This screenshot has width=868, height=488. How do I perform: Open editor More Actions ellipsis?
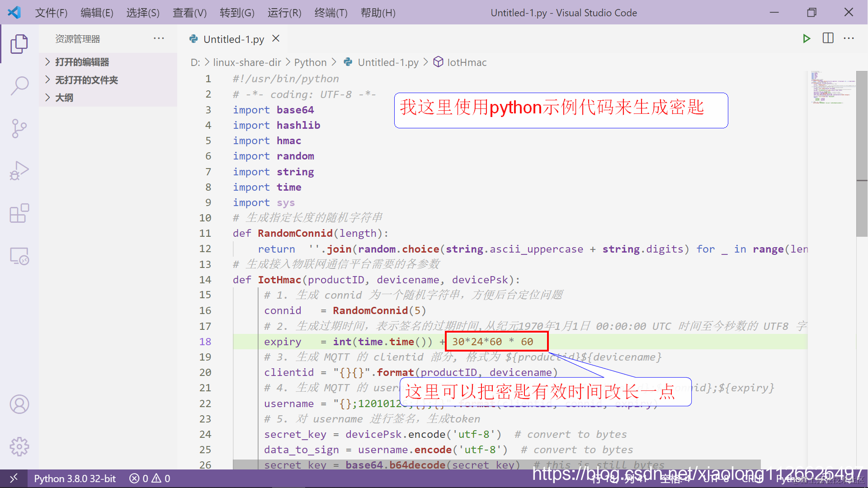pyautogui.click(x=849, y=38)
